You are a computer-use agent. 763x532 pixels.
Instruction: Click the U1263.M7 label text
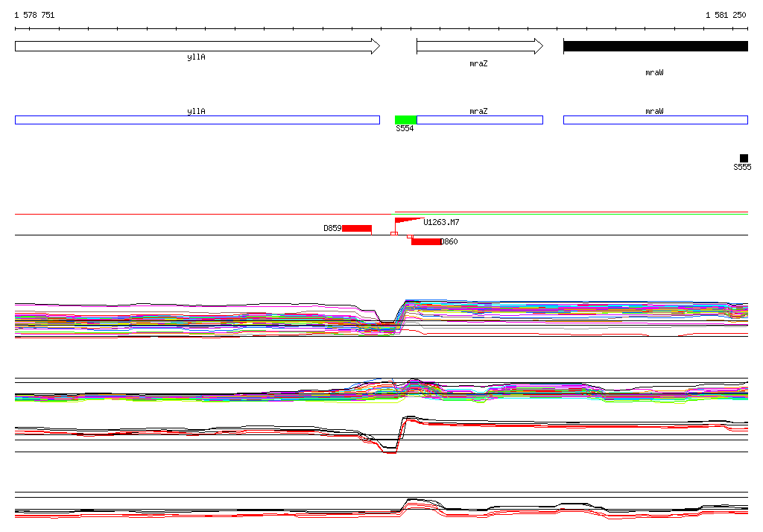click(441, 222)
